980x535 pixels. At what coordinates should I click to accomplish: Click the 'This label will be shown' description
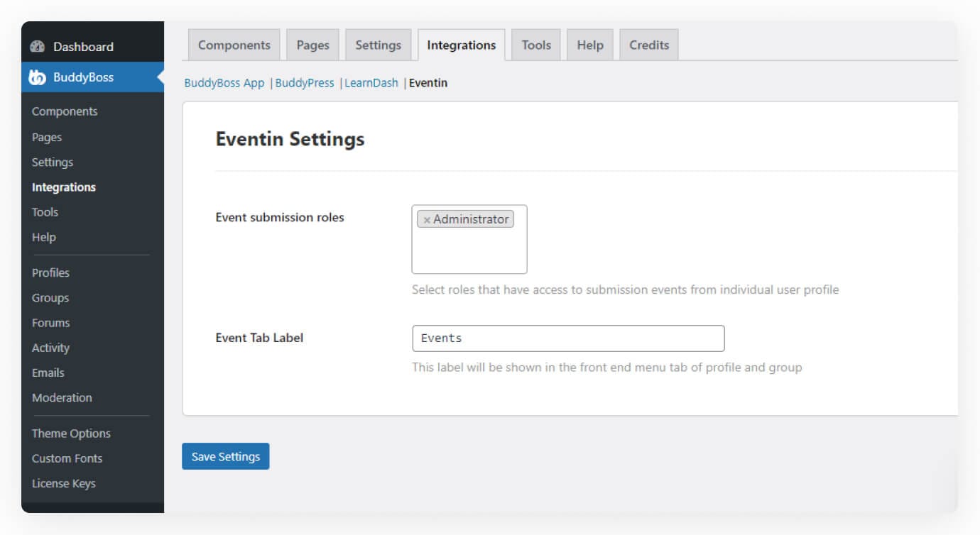tap(607, 368)
